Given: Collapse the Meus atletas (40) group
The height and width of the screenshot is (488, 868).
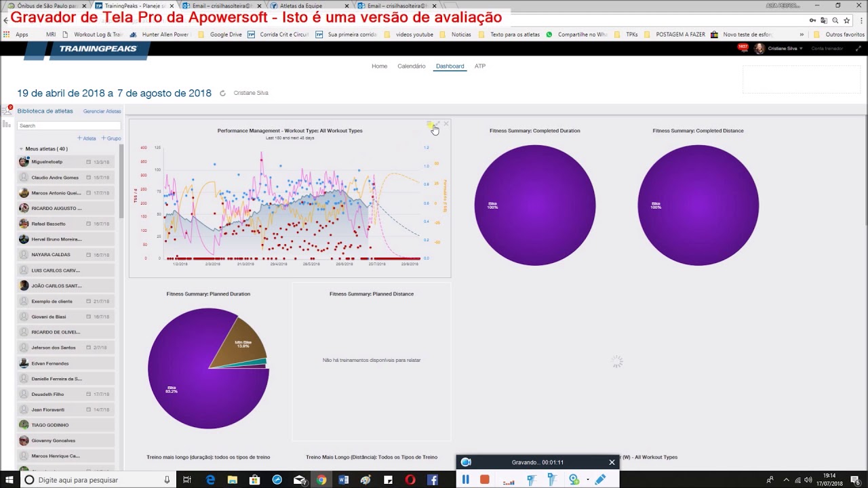Looking at the screenshot, I should point(21,148).
